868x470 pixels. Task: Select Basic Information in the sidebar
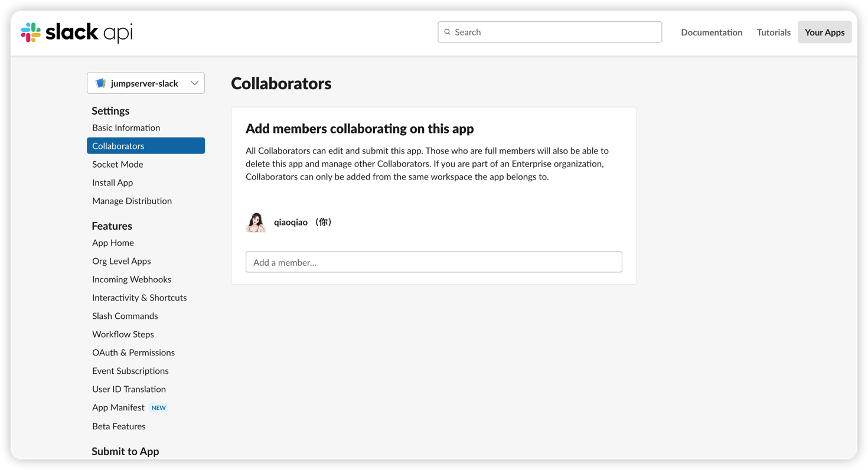(126, 128)
